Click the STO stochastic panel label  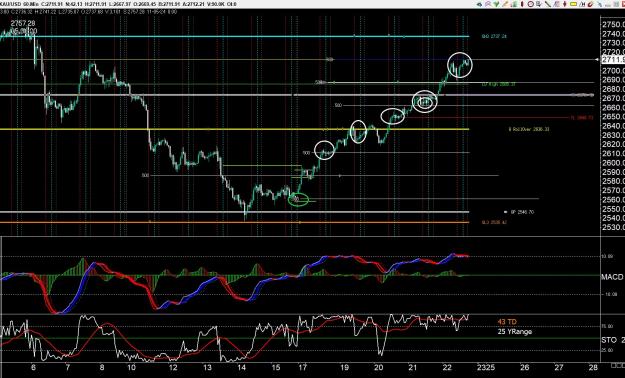pyautogui.click(x=608, y=340)
